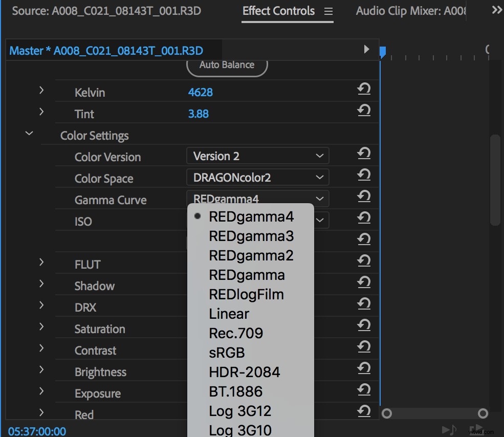Click the play audio for clip icon
Image resolution: width=504 pixels, height=437 pixels.
pos(449,430)
